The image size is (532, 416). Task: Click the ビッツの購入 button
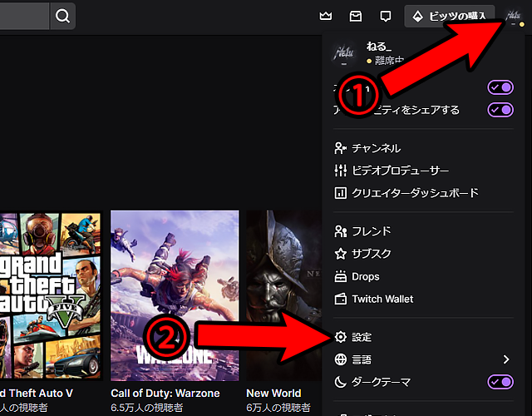pyautogui.click(x=449, y=16)
